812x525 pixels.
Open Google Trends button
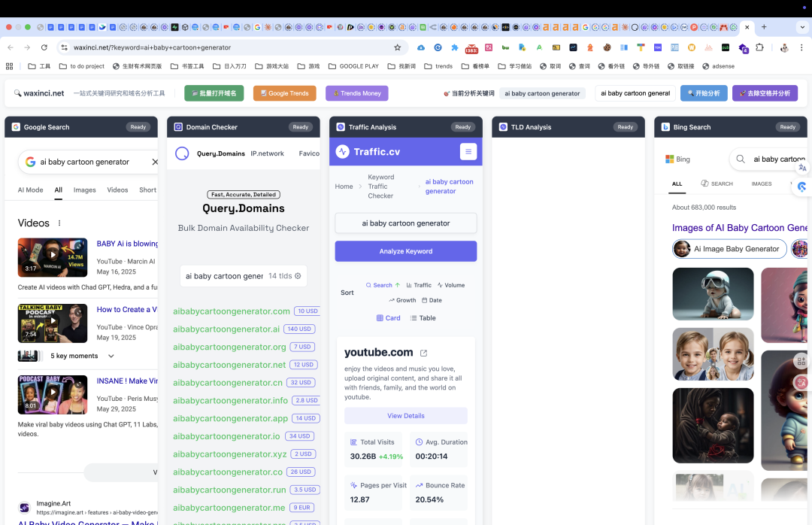point(284,93)
